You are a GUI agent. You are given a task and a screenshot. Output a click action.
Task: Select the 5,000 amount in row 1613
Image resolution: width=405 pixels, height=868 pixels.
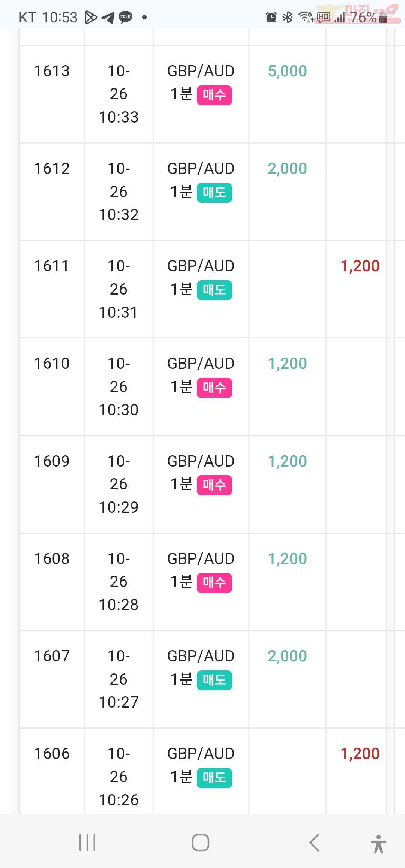288,71
